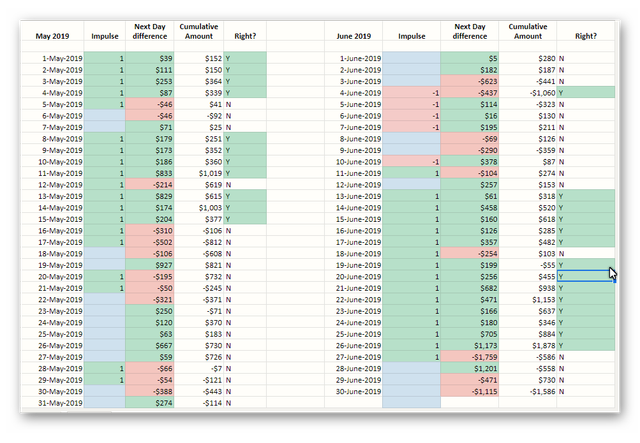
Task: Click the selected Right? cell for 20-June-2019
Action: click(585, 276)
